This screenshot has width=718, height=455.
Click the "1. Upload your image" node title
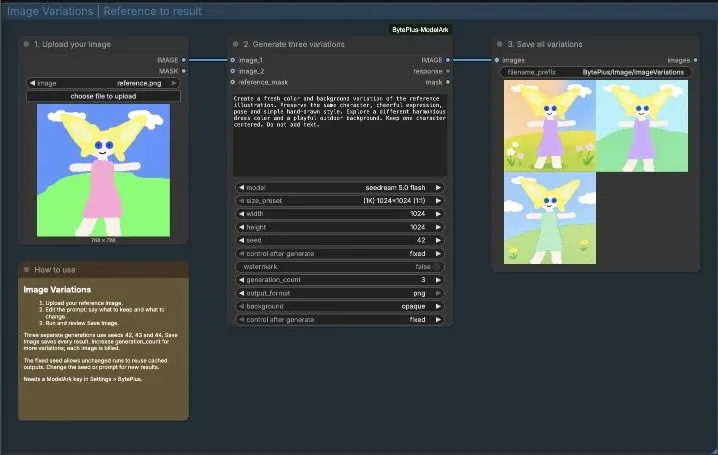(x=72, y=44)
